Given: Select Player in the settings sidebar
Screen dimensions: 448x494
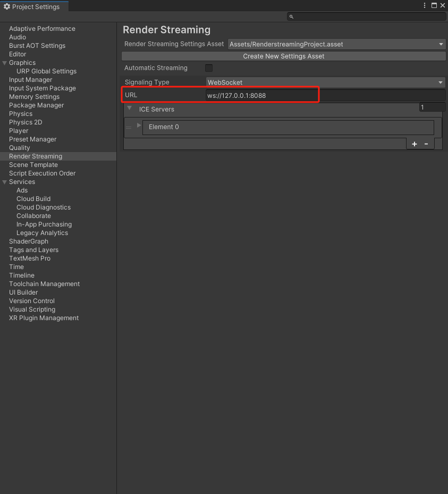Looking at the screenshot, I should click(19, 131).
